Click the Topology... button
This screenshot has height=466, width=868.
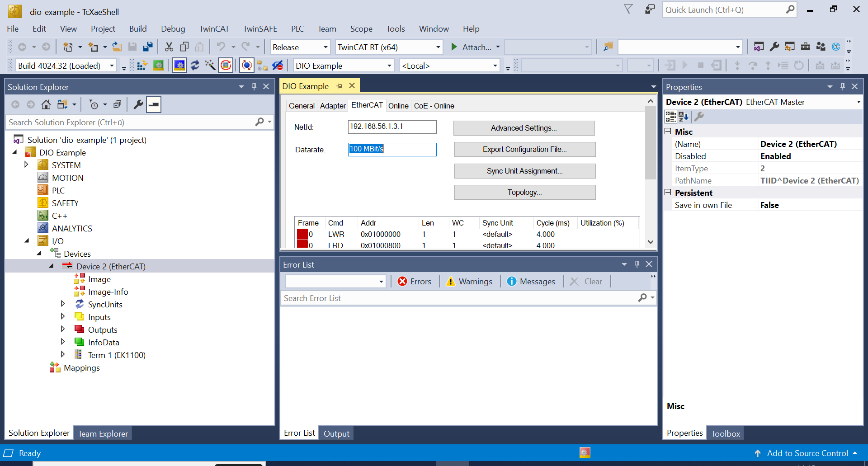[x=525, y=192]
